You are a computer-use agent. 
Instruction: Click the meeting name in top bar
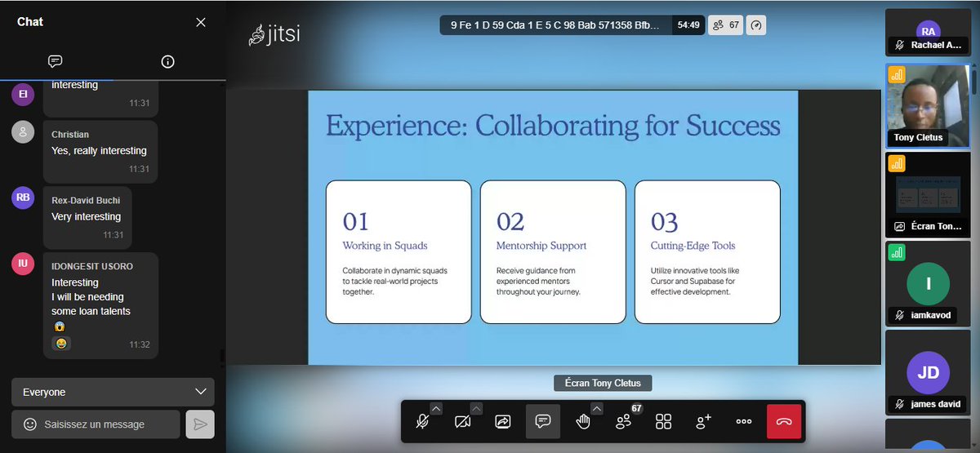tap(555, 25)
